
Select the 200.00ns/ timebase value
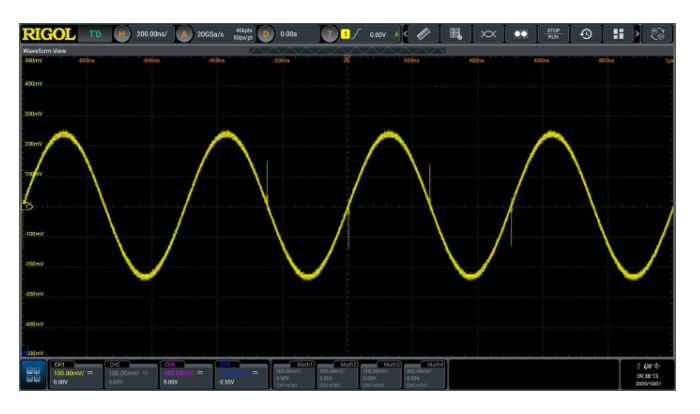[x=152, y=34]
